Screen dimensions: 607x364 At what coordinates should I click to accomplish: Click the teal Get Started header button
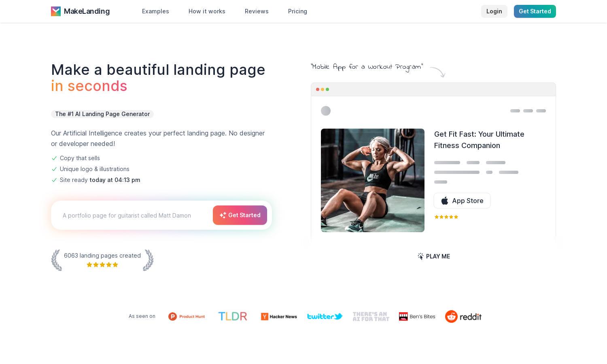tap(535, 11)
